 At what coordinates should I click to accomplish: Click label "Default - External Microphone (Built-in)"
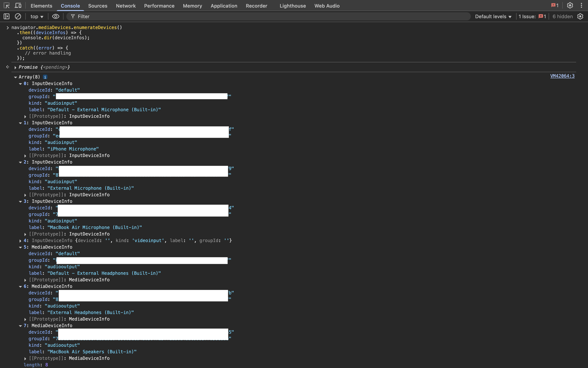(104, 110)
